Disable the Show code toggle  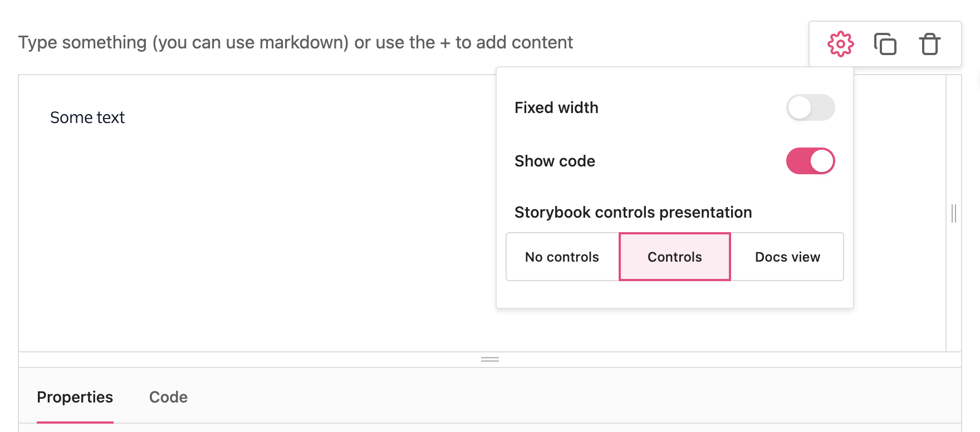810,161
